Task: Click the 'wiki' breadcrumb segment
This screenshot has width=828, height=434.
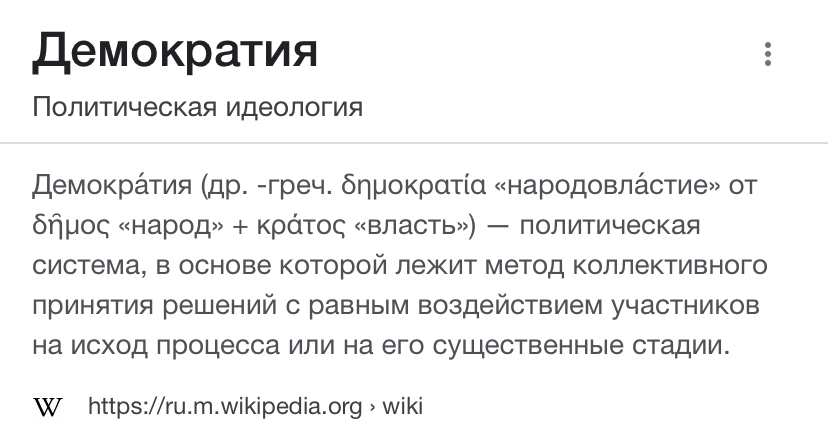Action: click(402, 407)
